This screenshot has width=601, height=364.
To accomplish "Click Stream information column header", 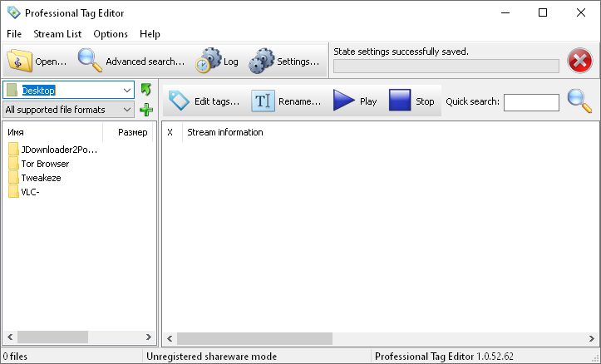I will [225, 132].
